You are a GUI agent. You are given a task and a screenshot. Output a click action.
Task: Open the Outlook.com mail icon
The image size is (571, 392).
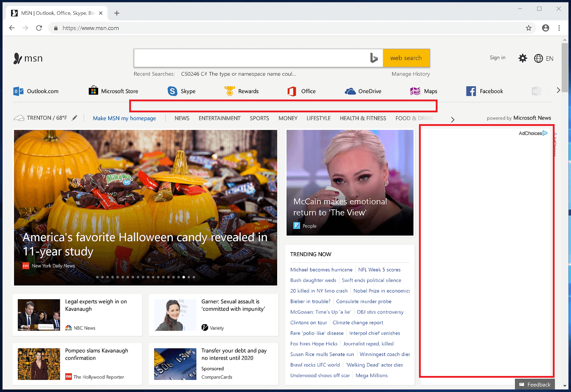[18, 91]
